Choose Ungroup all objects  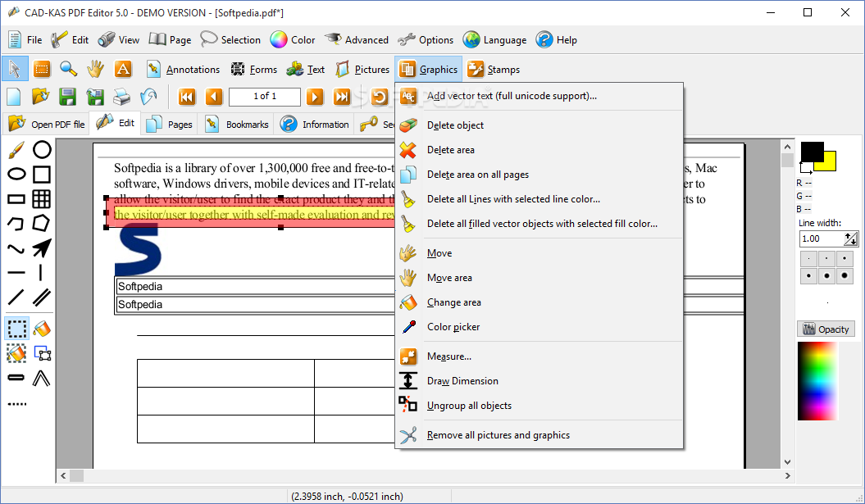pos(539,406)
